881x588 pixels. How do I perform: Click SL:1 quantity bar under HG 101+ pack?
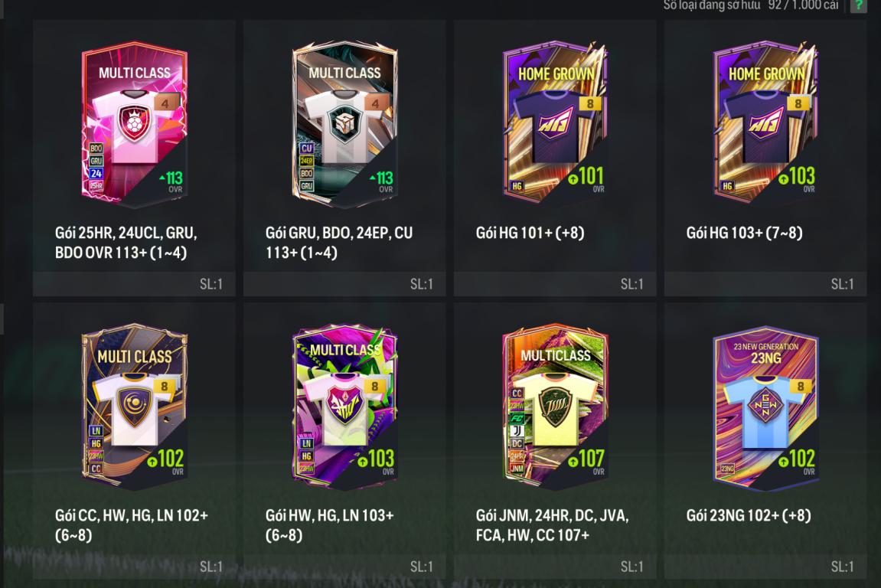[555, 284]
